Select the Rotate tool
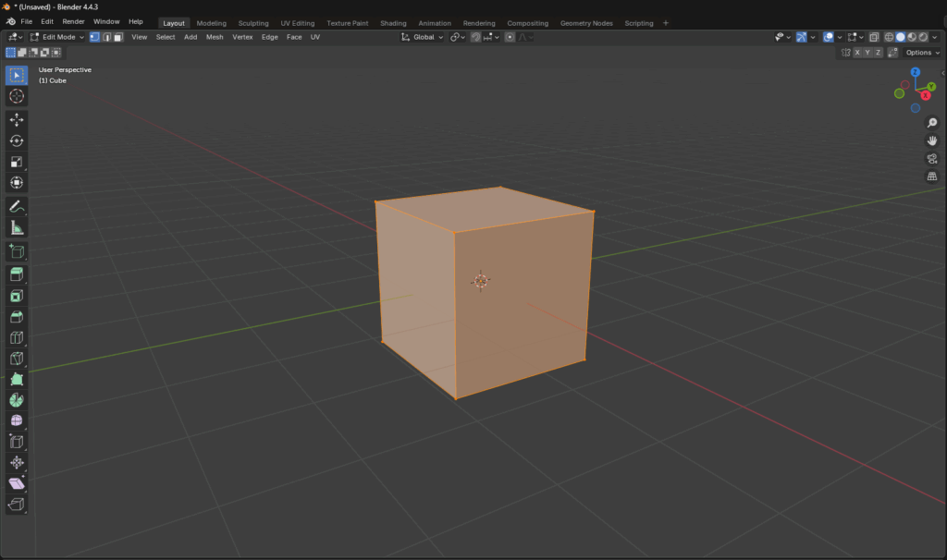The height and width of the screenshot is (560, 947). click(17, 140)
